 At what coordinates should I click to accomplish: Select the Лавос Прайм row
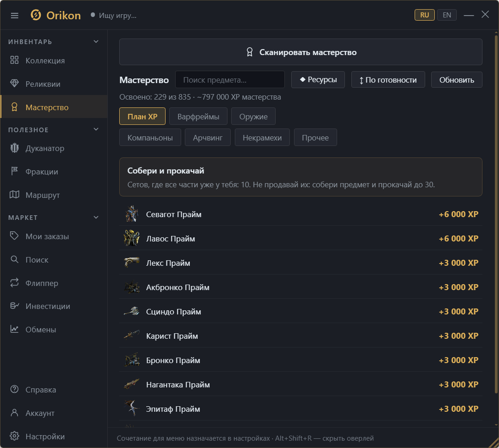click(x=301, y=238)
